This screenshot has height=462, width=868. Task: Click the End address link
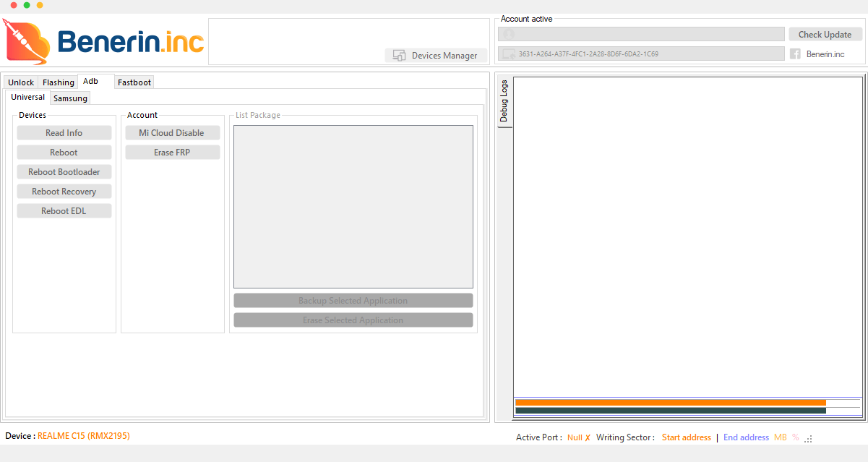click(746, 437)
